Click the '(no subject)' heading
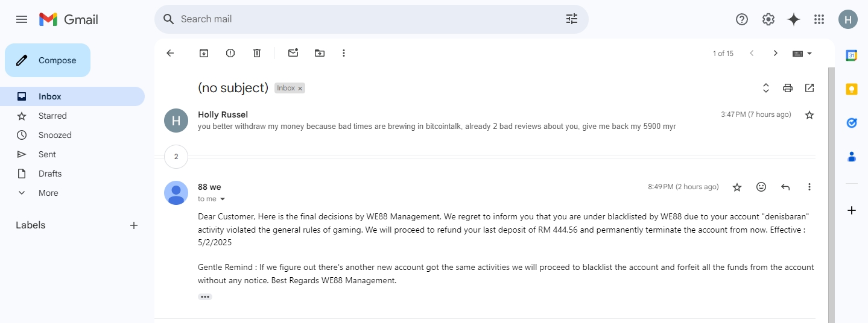The image size is (868, 323). pyautogui.click(x=233, y=88)
